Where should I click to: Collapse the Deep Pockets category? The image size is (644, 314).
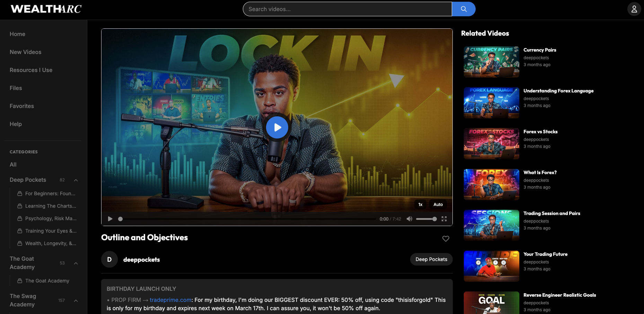[76, 180]
